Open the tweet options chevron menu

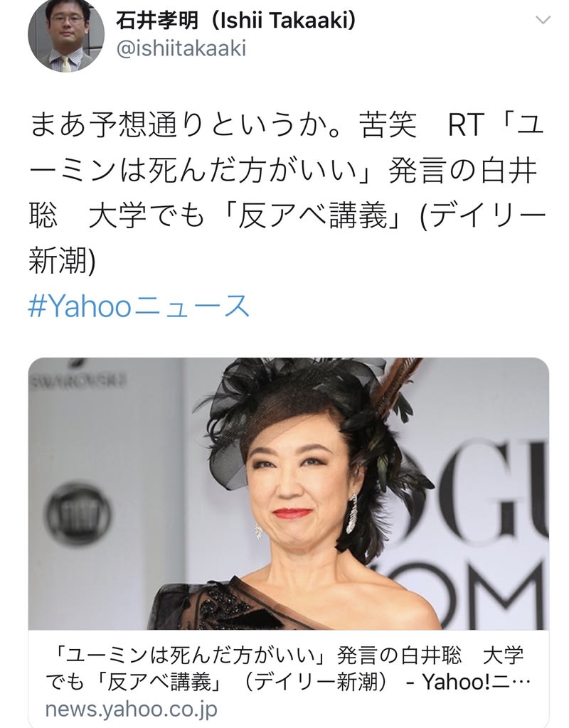click(543, 20)
